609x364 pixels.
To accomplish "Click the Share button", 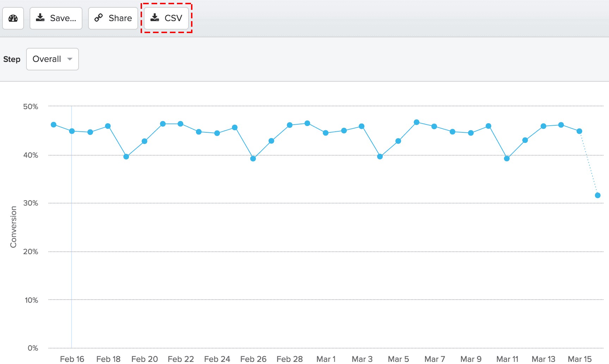I will point(113,18).
